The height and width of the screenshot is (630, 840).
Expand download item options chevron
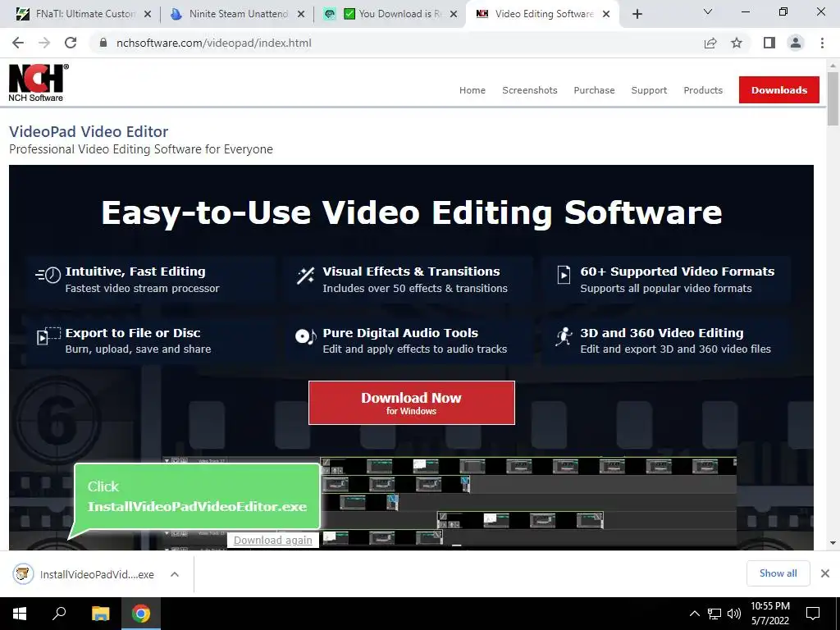[174, 574]
